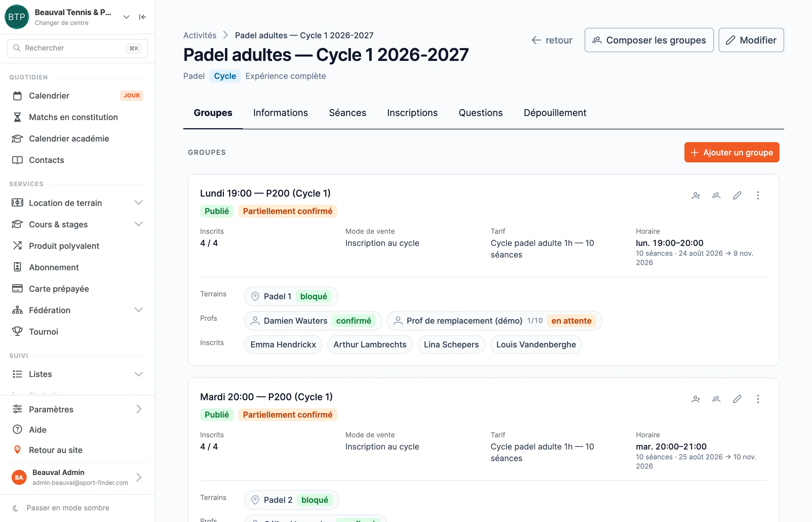Click the Retour au site pin icon
This screenshot has width=812, height=522.
[17, 450]
